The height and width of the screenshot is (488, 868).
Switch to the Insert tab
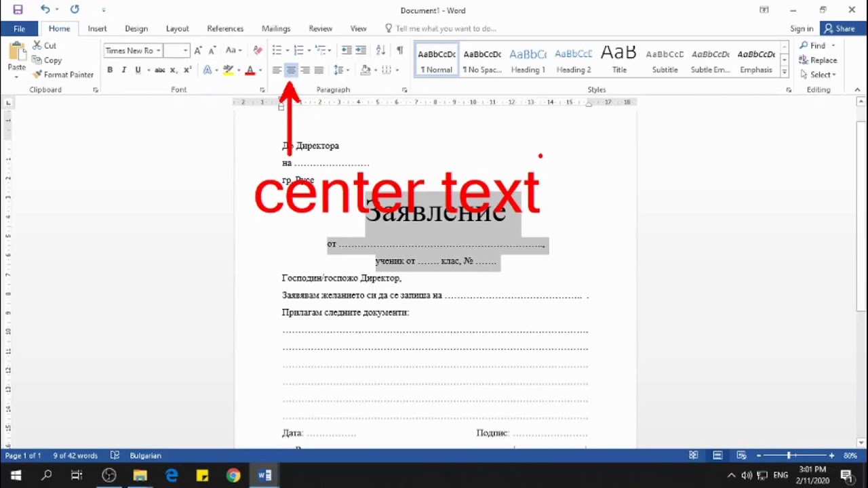pyautogui.click(x=97, y=28)
